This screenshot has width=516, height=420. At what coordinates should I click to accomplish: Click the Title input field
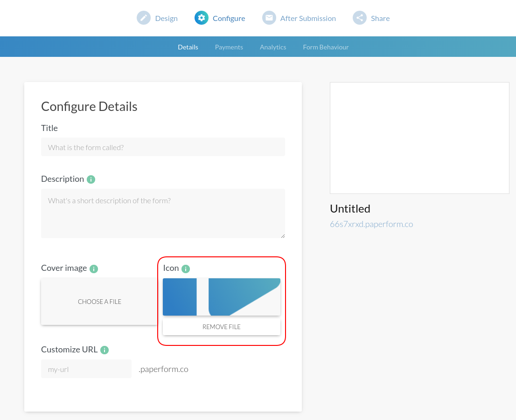click(x=163, y=146)
